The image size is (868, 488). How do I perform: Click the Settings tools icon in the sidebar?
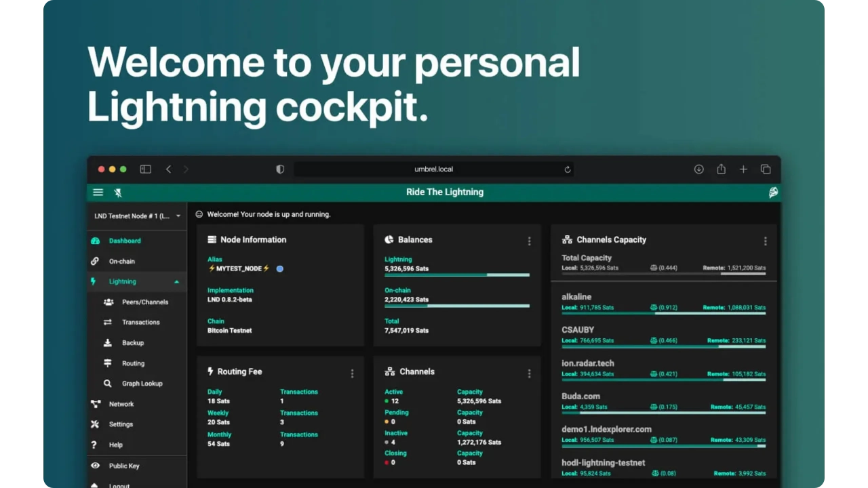(95, 424)
